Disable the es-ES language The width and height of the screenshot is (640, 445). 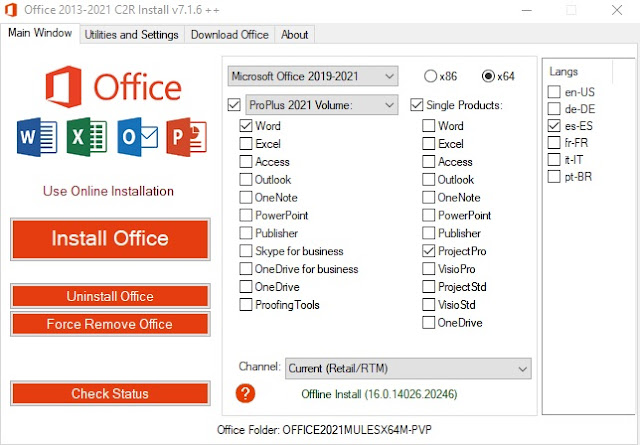point(554,126)
